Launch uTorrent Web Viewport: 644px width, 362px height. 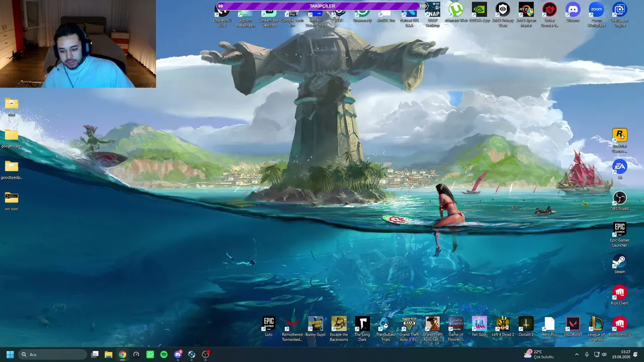(456, 13)
